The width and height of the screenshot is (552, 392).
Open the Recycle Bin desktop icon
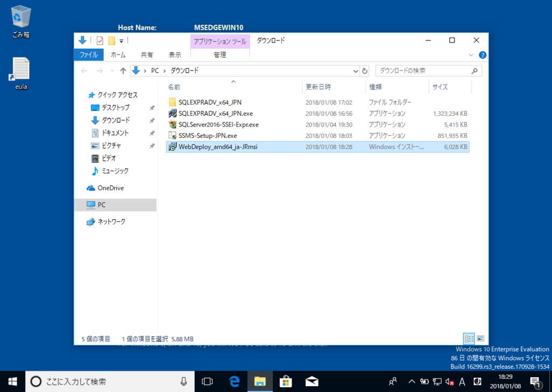tap(21, 21)
